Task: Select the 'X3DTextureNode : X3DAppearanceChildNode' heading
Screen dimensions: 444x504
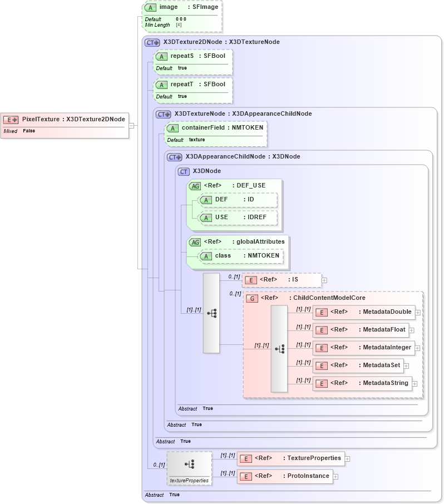Action: click(x=243, y=114)
